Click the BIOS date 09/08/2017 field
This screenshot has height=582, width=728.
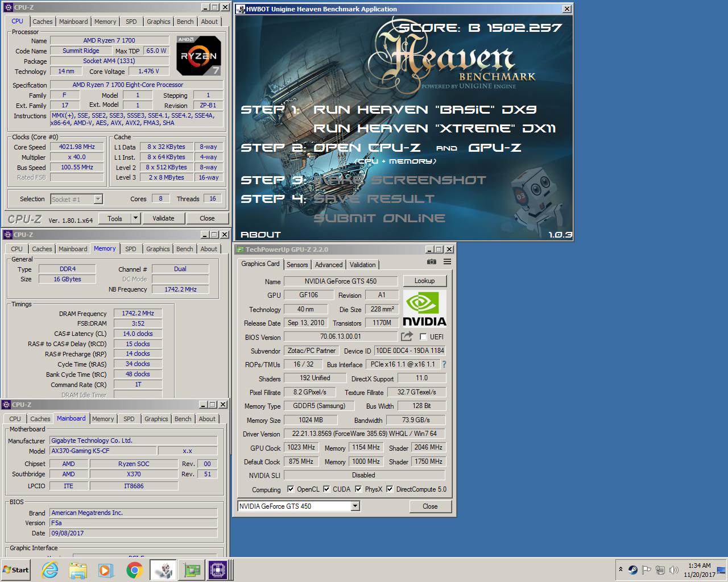coord(134,533)
